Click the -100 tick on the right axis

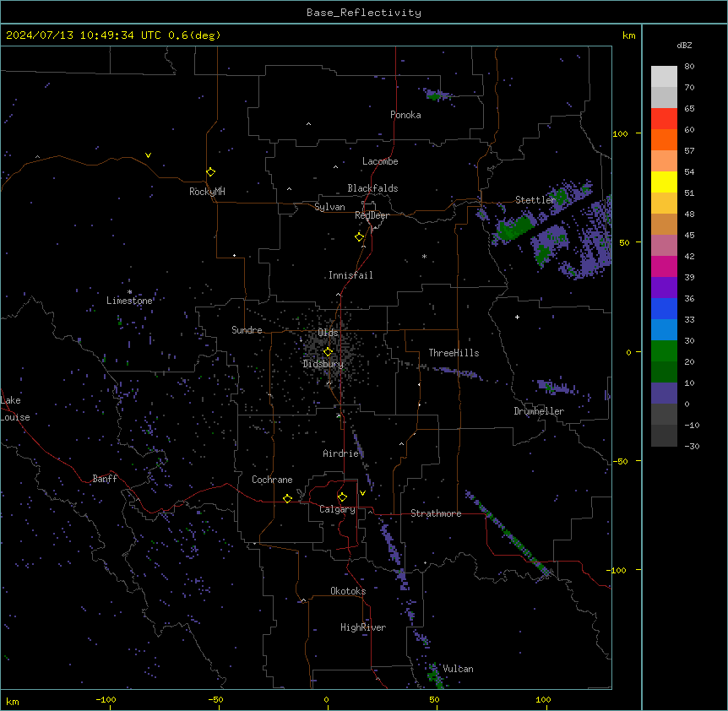point(617,570)
